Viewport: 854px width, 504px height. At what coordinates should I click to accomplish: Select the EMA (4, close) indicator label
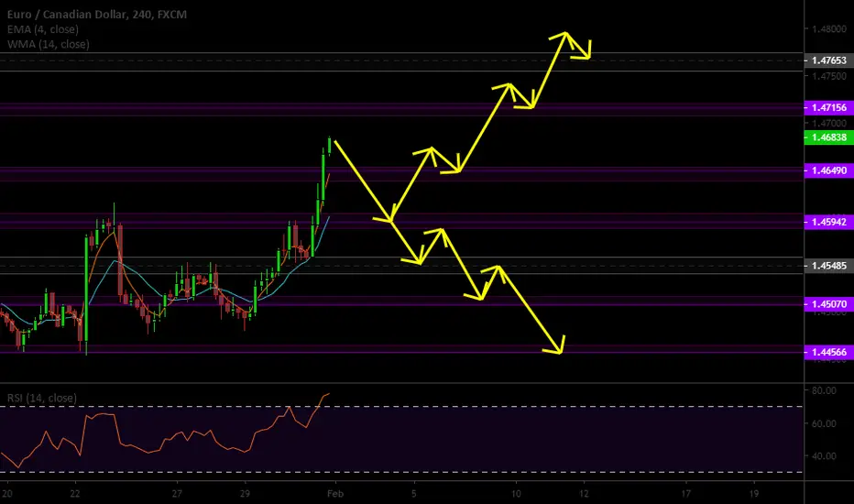point(42,29)
